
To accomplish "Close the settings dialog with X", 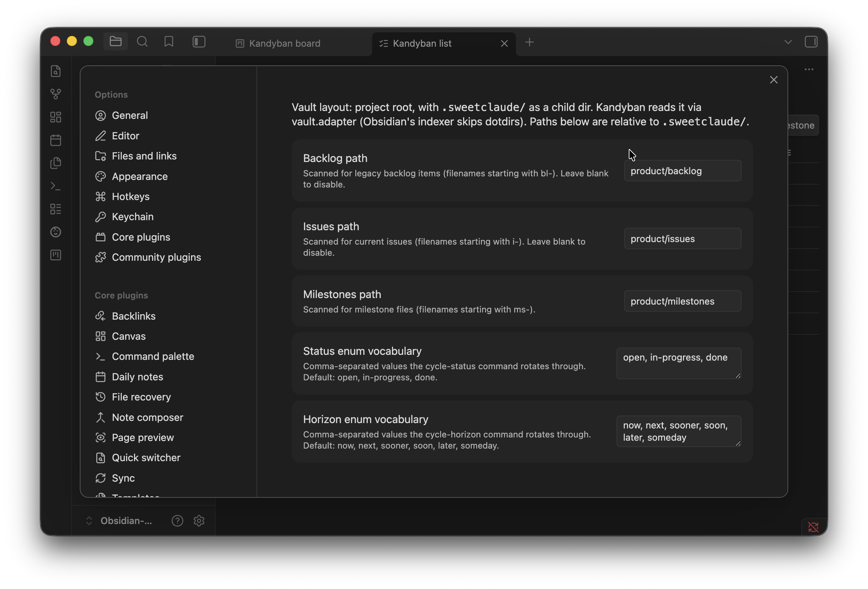I will [x=774, y=80].
